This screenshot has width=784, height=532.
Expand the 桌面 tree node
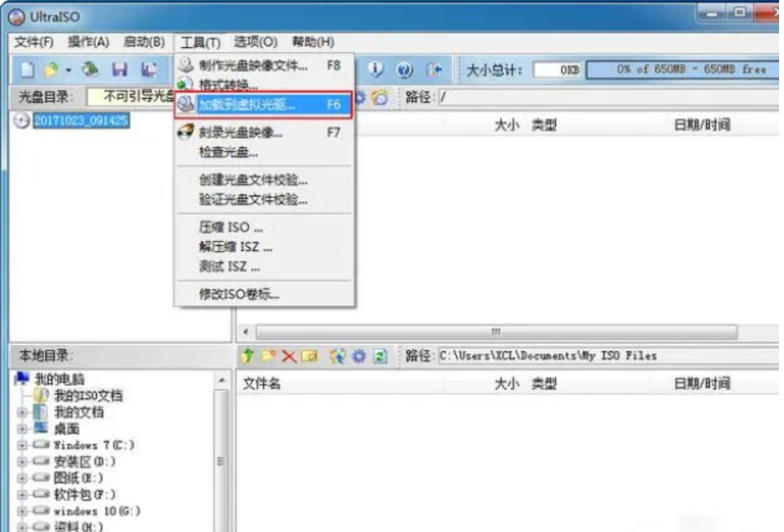(21, 429)
